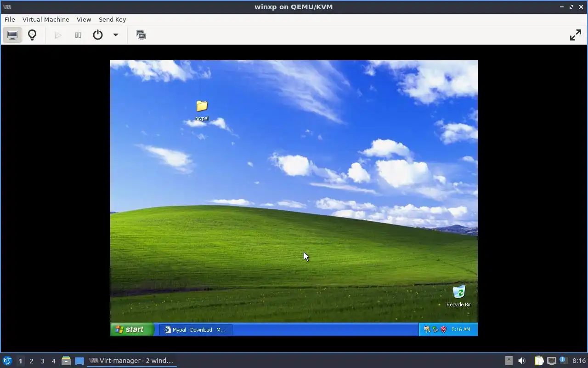Click the XP tray keys icon

(427, 329)
